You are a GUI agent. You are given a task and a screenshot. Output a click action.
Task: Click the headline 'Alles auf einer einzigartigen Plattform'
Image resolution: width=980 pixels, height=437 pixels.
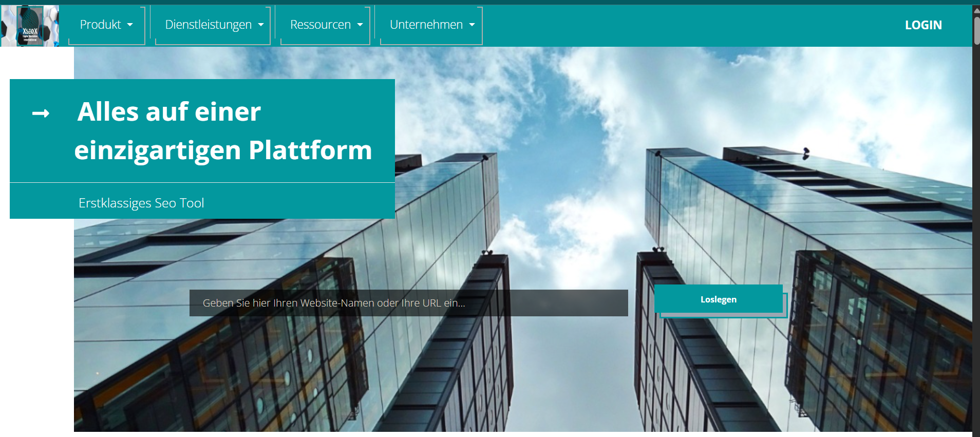point(222,131)
